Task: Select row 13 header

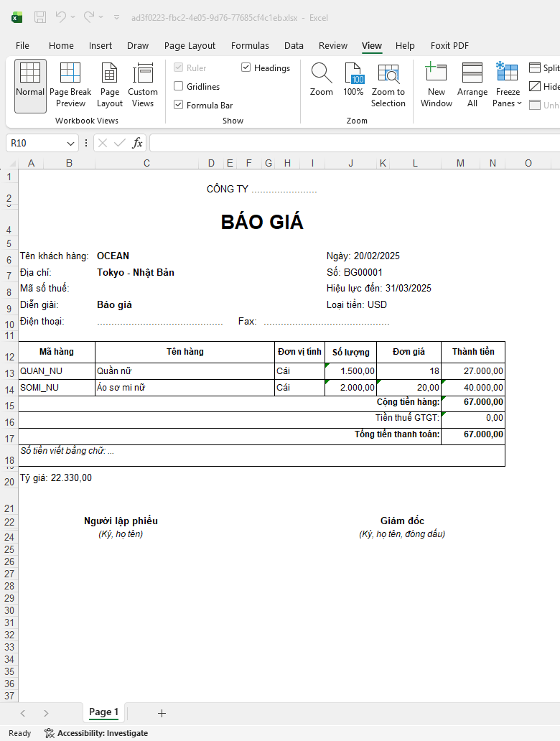Action: click(9, 373)
